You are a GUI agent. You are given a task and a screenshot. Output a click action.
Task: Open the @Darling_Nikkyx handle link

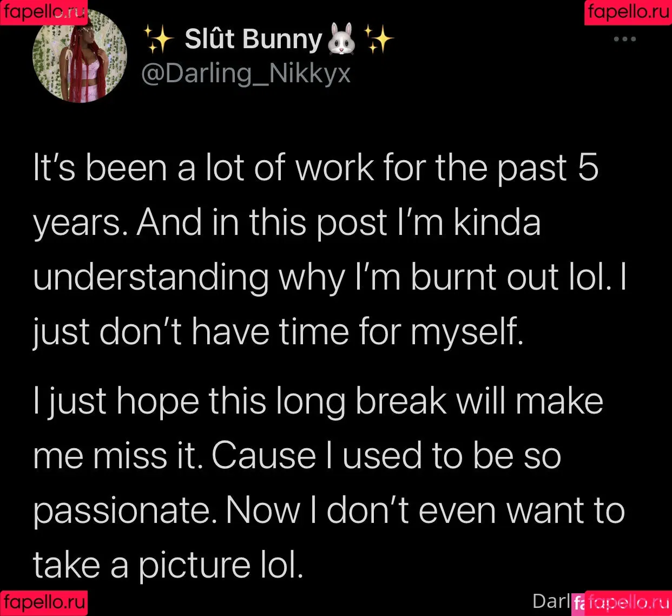pos(246,73)
